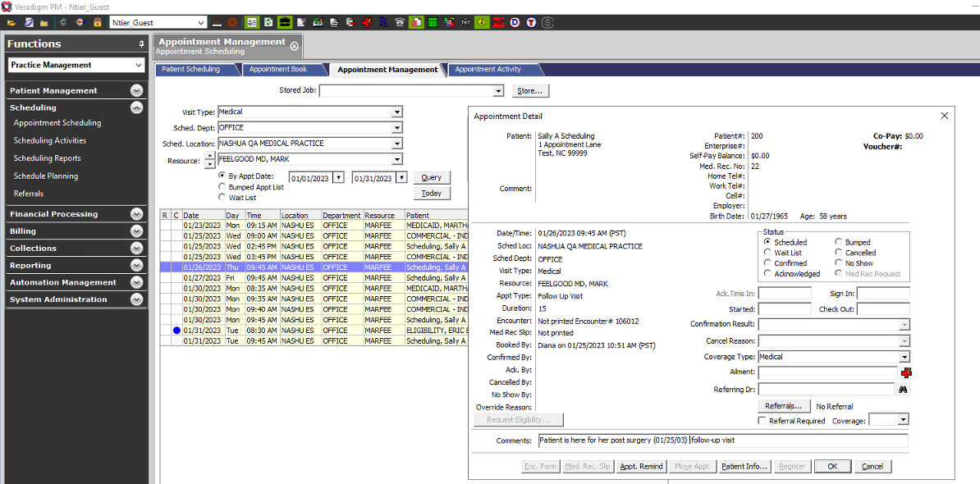This screenshot has height=484, width=980.
Task: Enable the Referral Required checkbox
Action: pos(762,418)
